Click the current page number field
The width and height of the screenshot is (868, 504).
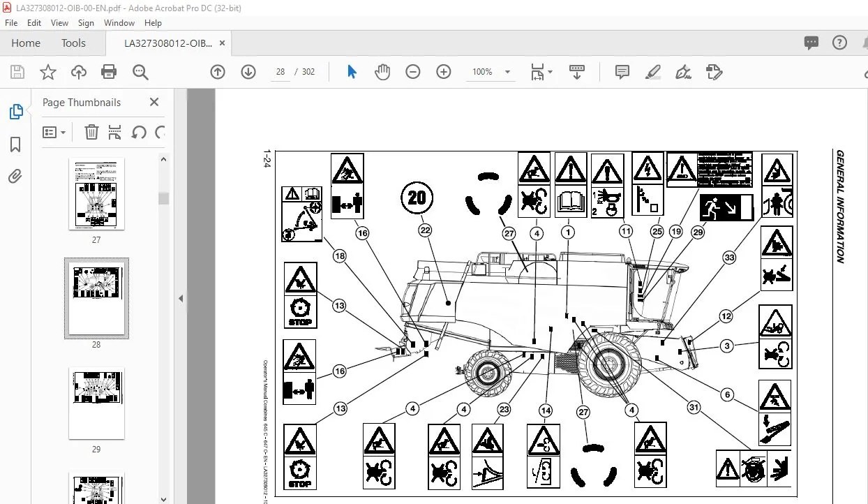[x=280, y=72]
